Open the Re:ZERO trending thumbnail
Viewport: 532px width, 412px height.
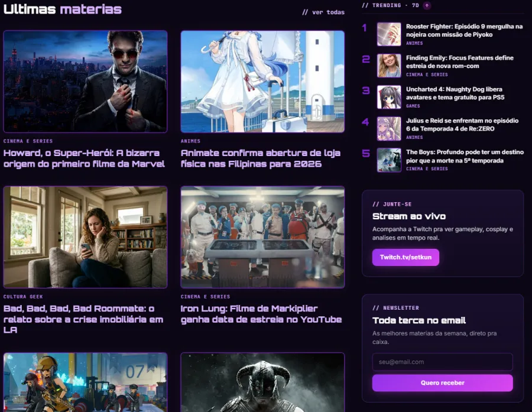(x=389, y=129)
